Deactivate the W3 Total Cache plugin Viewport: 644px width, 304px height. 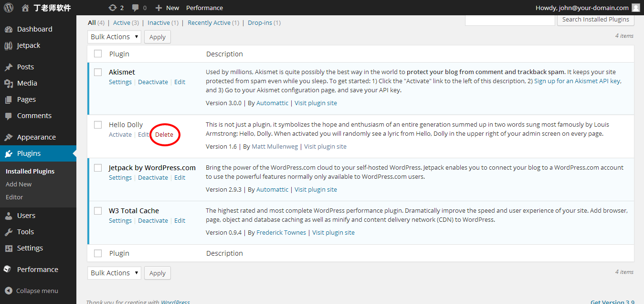[x=153, y=220]
